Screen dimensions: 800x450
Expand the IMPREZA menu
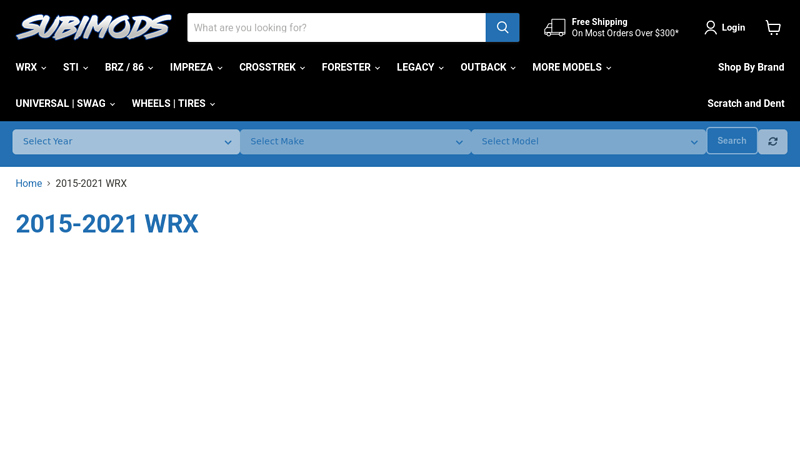pos(196,67)
